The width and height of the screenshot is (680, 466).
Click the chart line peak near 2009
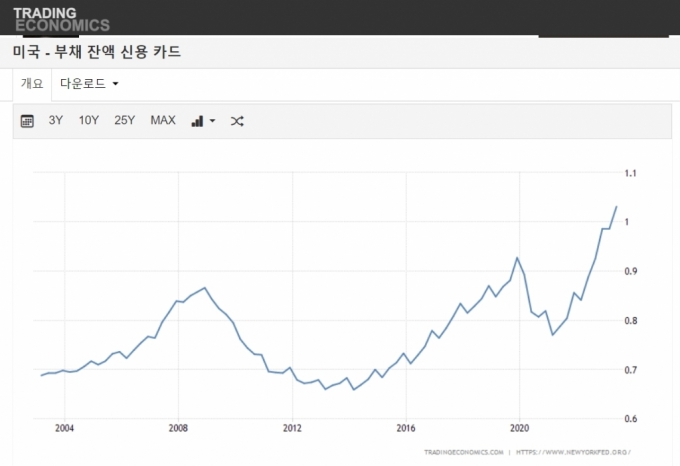tap(205, 288)
